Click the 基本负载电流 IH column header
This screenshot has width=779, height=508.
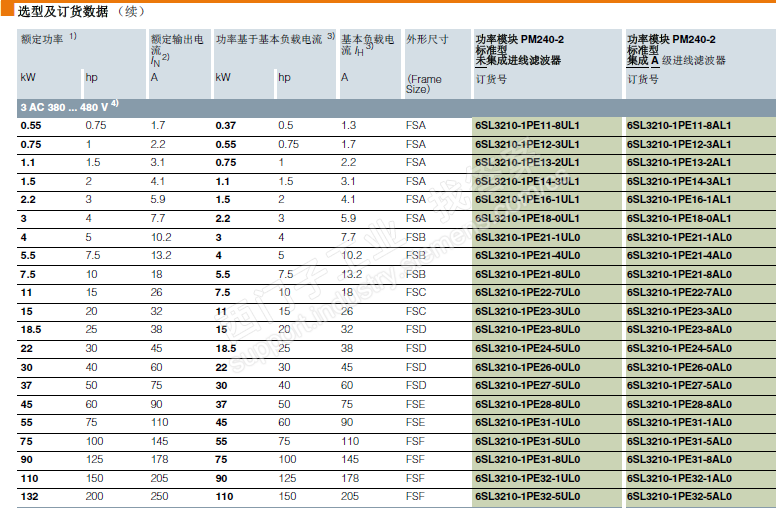[368, 45]
